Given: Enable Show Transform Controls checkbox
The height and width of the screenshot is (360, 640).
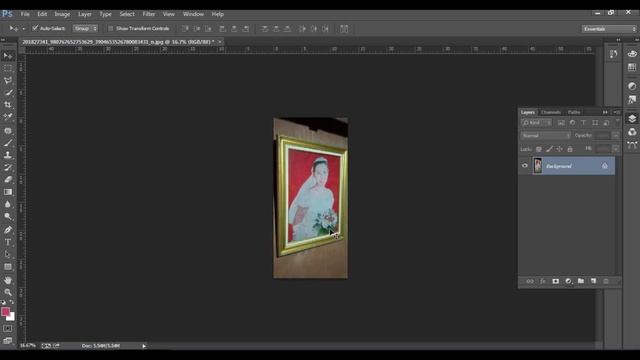Looking at the screenshot, I should [110, 29].
